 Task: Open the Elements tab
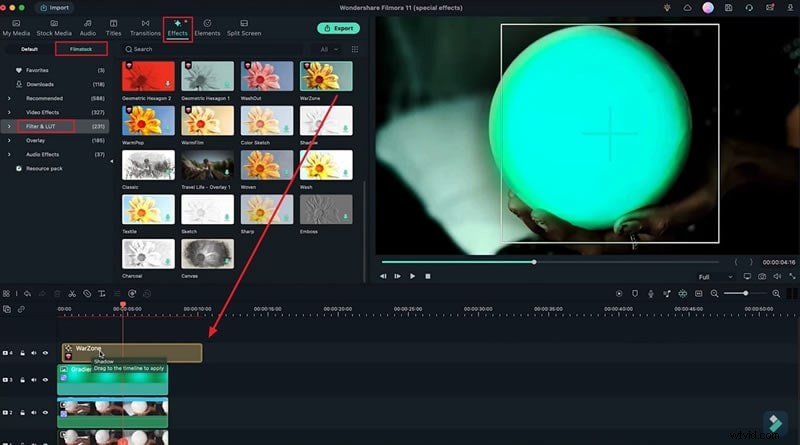click(207, 28)
